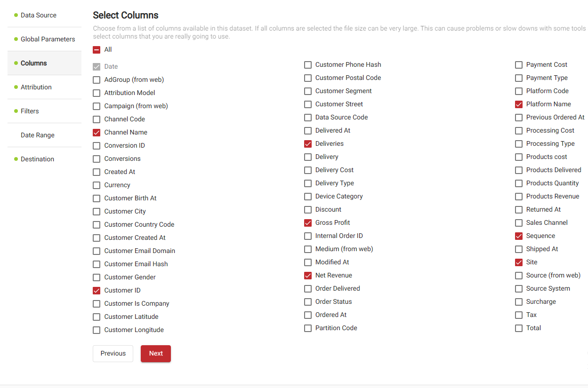Deselect the Platform Name checkbox
Image resolution: width=588 pixels, height=388 pixels.
point(518,104)
